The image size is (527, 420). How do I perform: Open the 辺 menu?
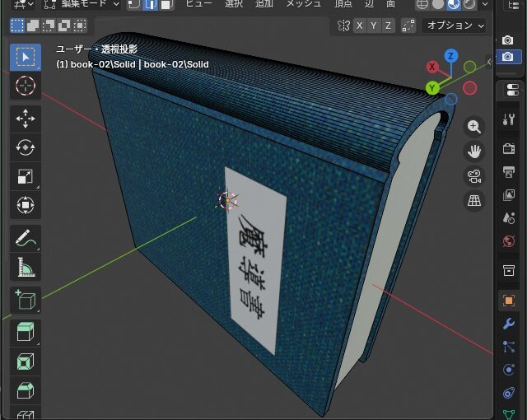(x=369, y=4)
